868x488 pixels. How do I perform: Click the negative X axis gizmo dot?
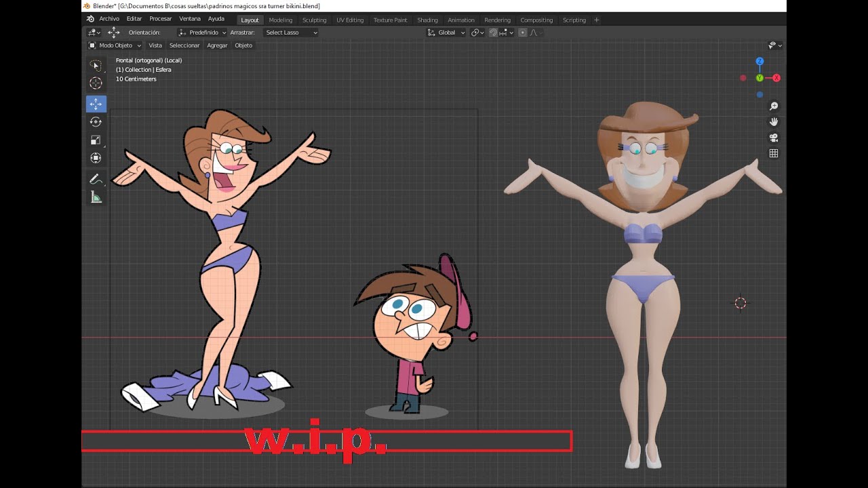pos(743,78)
